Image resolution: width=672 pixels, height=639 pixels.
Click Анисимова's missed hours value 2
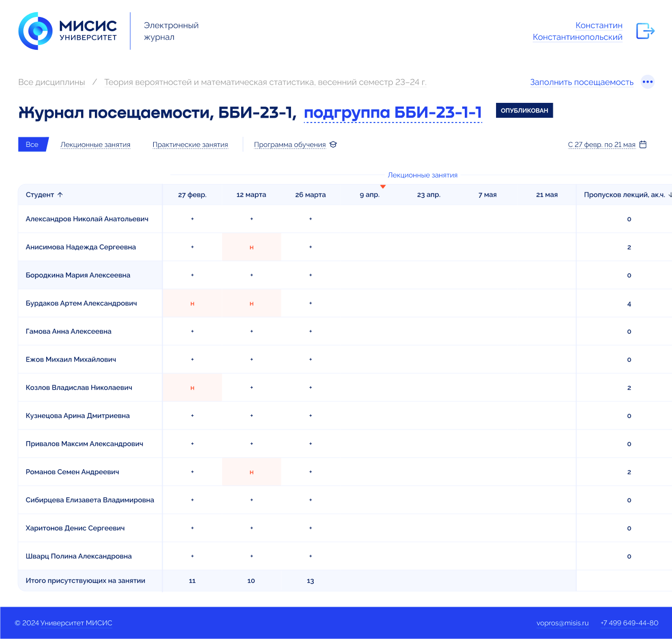pyautogui.click(x=629, y=247)
